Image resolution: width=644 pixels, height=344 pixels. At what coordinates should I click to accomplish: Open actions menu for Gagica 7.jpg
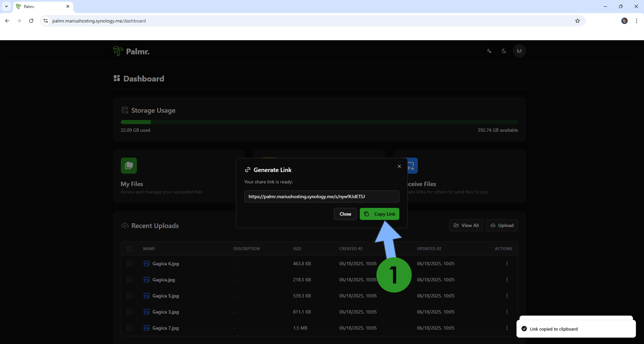click(507, 328)
